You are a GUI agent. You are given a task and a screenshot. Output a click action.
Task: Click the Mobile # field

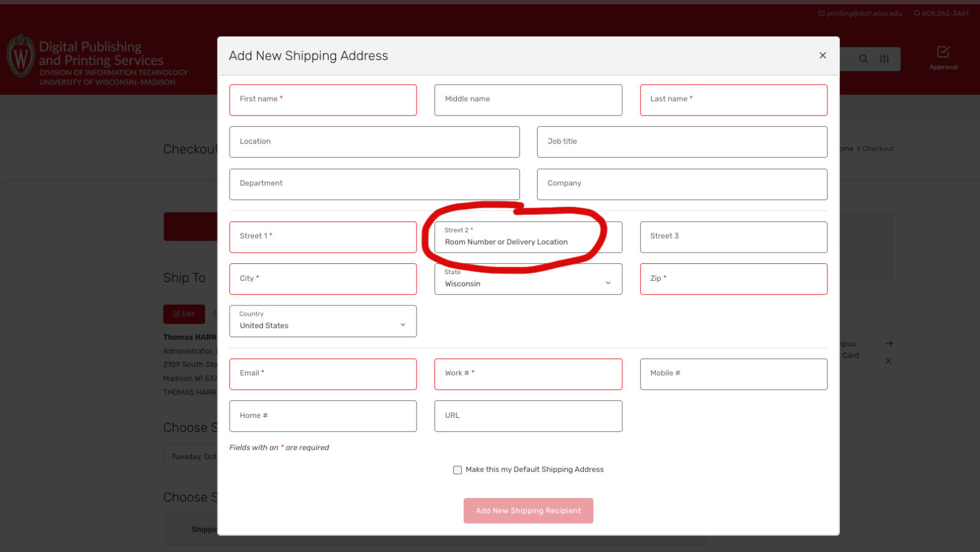click(x=734, y=374)
